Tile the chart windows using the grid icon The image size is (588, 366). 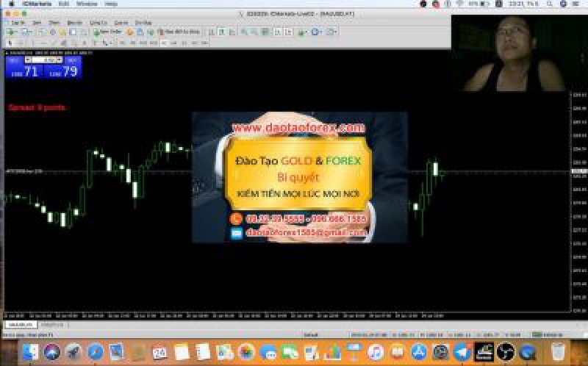point(265,32)
